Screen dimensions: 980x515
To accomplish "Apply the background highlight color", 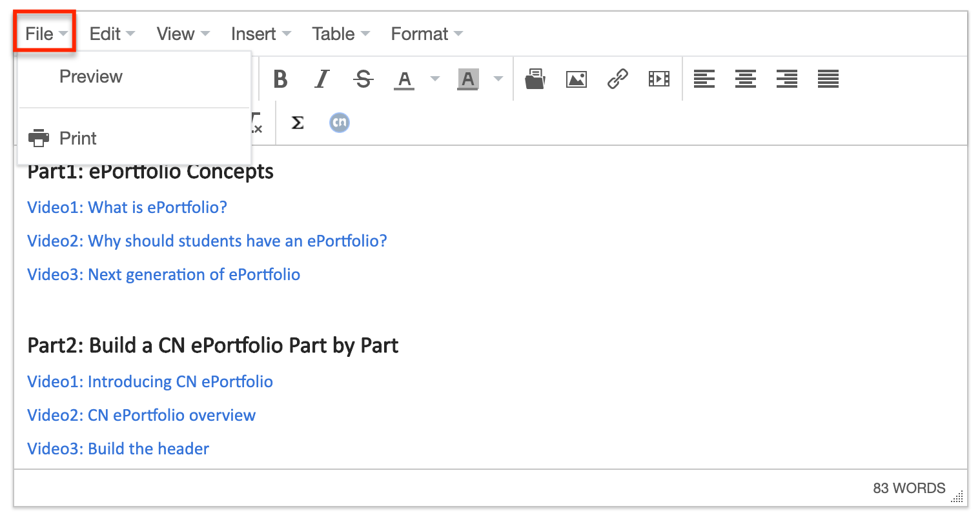I will [468, 79].
